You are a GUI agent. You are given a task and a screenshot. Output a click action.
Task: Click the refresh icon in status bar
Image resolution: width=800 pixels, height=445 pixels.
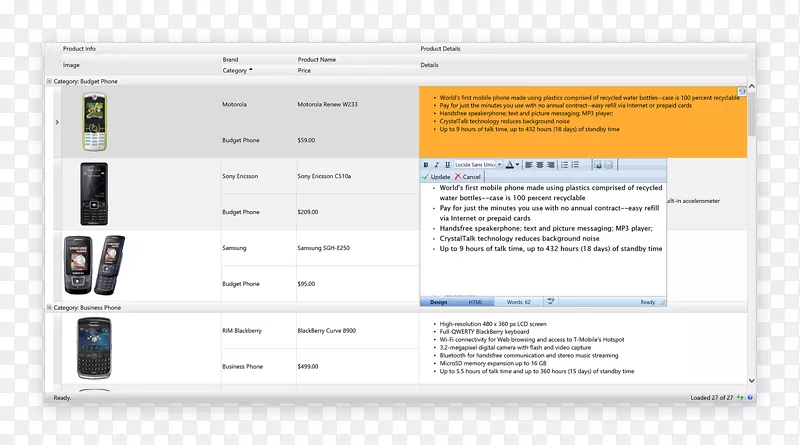(x=739, y=398)
